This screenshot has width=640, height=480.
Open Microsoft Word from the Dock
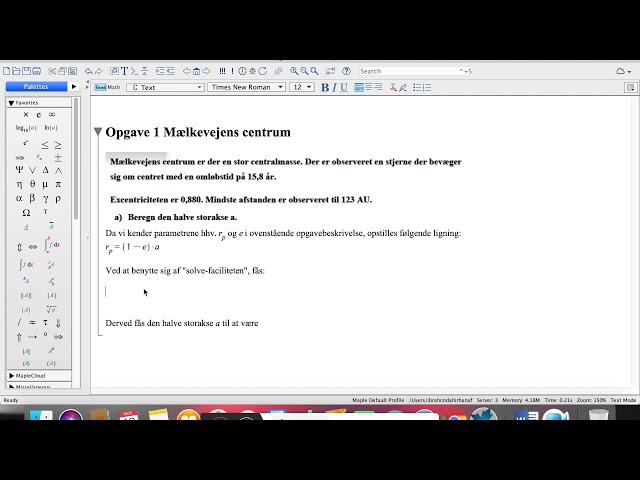tap(526, 414)
